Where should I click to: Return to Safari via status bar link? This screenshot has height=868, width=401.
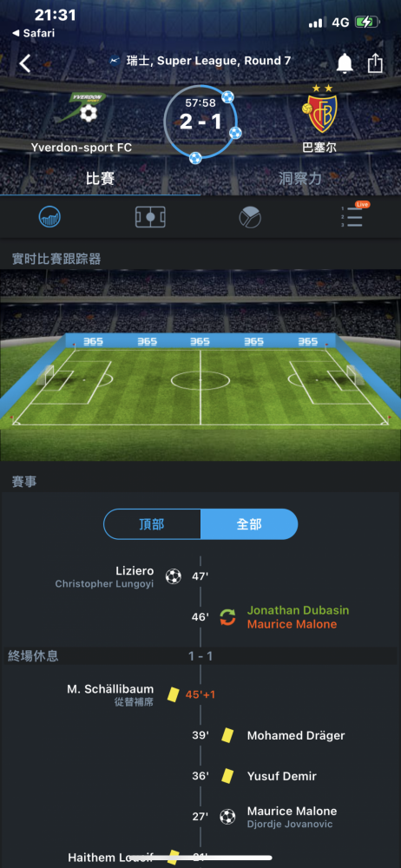coord(33,33)
